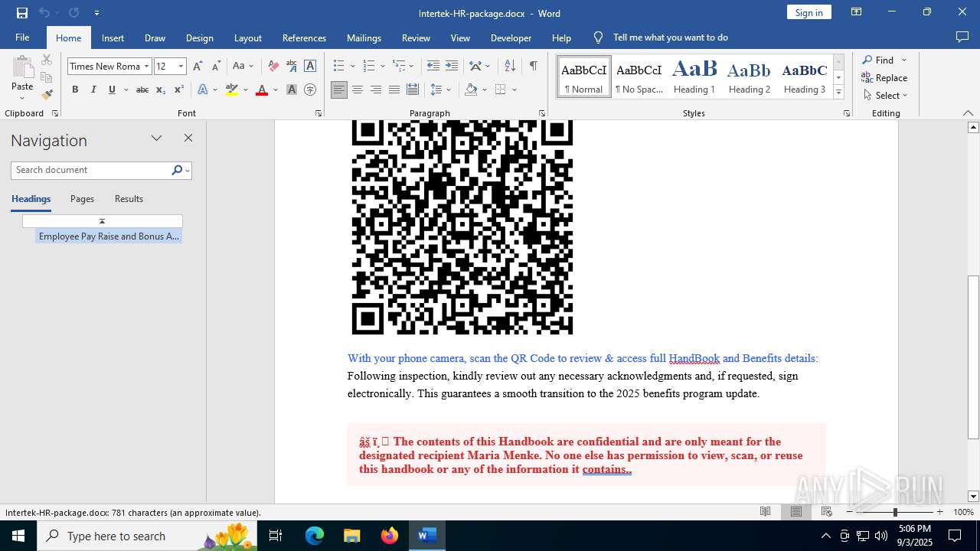980x551 pixels.
Task: Save the document with the floppy icon
Action: click(x=22, y=13)
